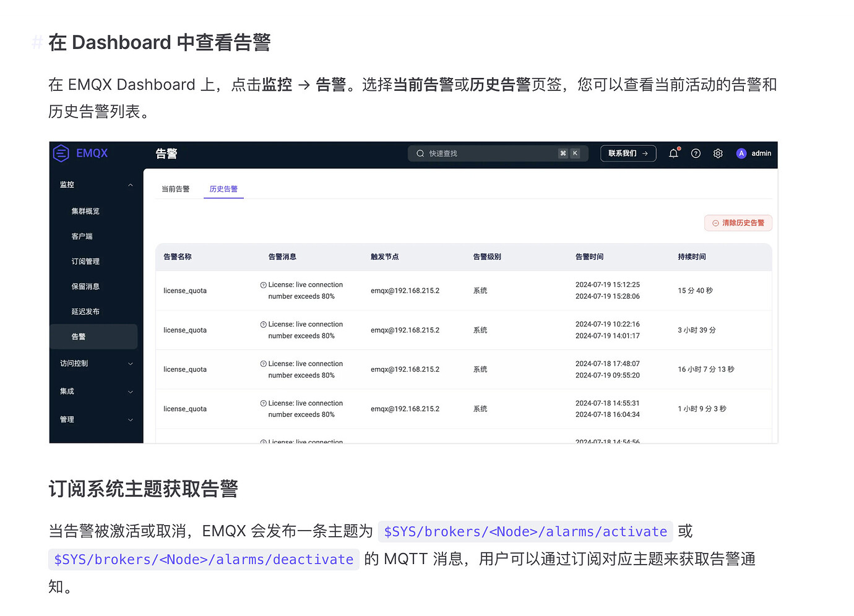The width and height of the screenshot is (854, 616).
Task: Click the admin avatar icon
Action: coord(741,153)
